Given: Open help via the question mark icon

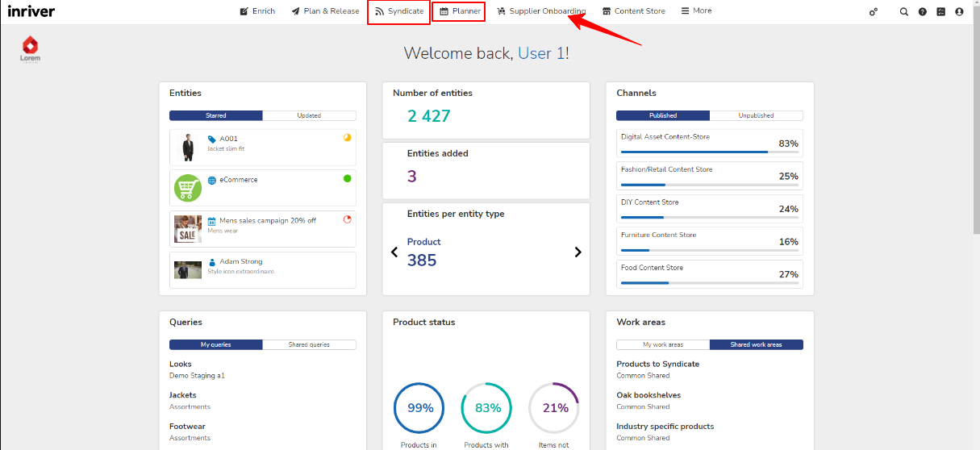Looking at the screenshot, I should pyautogui.click(x=923, y=12).
